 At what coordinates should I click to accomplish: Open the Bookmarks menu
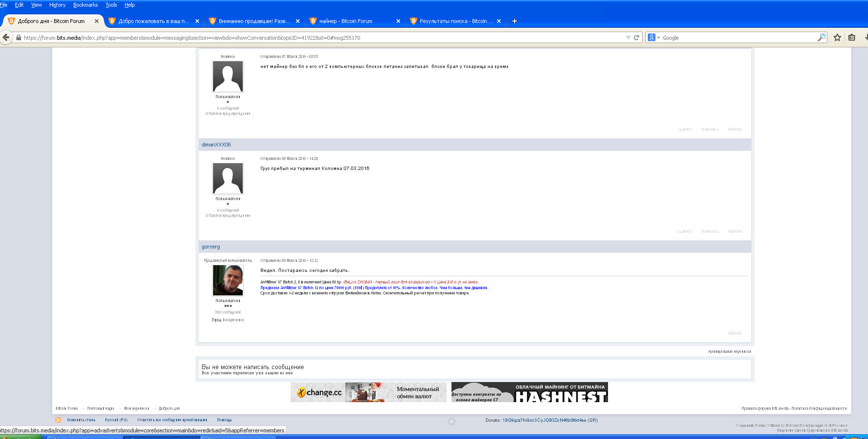[85, 5]
